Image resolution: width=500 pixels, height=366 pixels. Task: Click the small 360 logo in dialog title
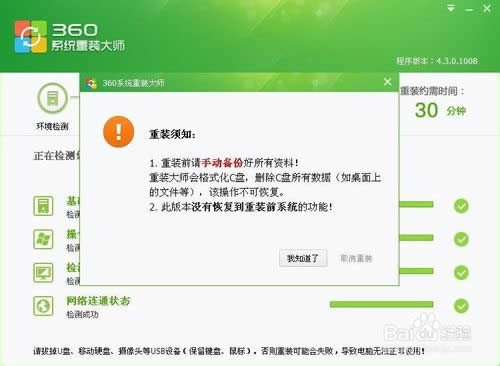[91, 83]
